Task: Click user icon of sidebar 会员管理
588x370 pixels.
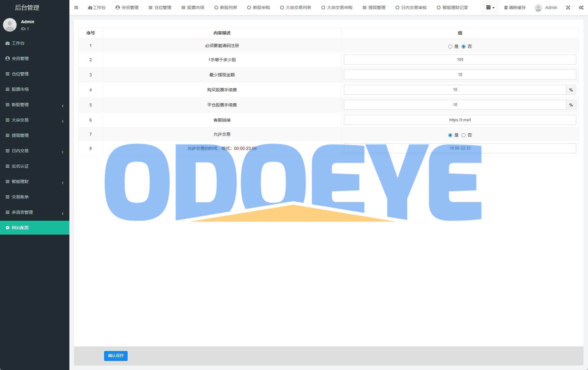Action: click(8, 59)
